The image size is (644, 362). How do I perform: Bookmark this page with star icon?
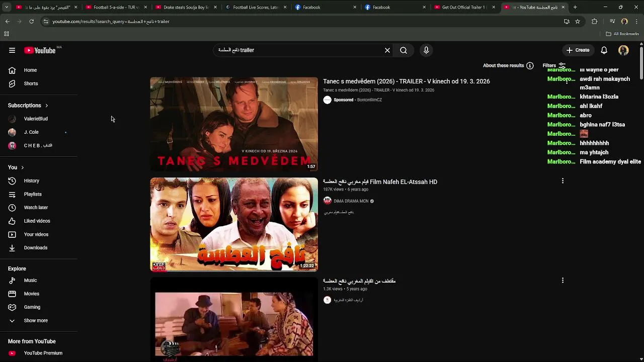(578, 22)
